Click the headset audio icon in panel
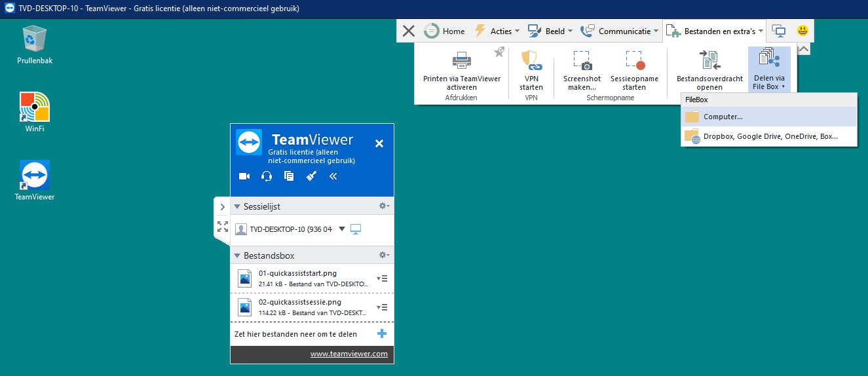 coord(267,176)
